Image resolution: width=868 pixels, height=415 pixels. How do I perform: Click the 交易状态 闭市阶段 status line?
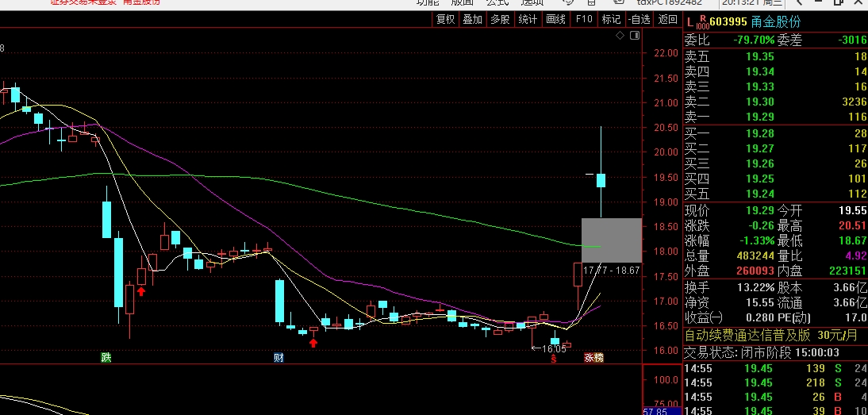click(762, 353)
